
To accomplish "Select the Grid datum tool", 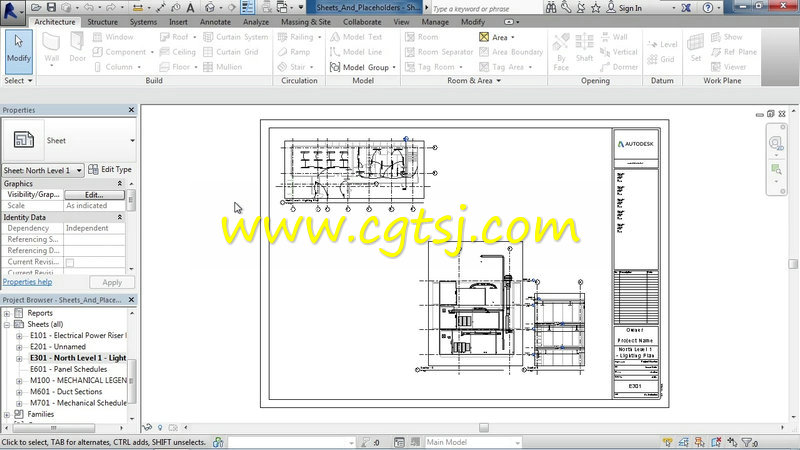I will (x=661, y=59).
